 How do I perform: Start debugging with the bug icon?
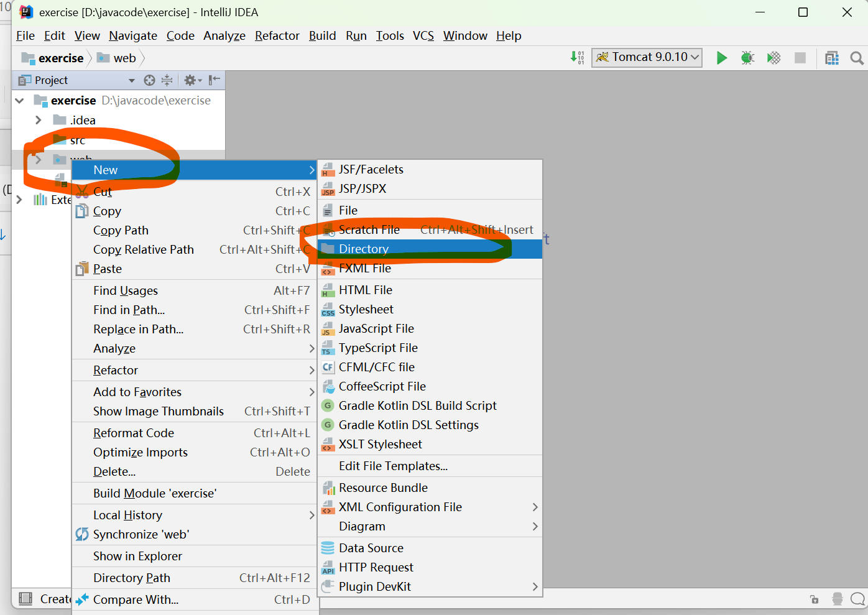click(747, 58)
